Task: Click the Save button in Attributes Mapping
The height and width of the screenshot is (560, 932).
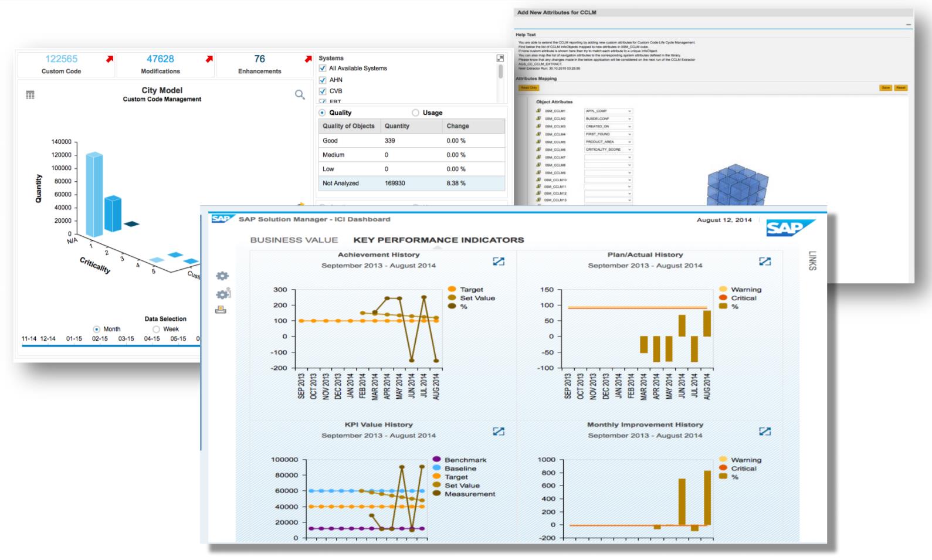Action: [886, 87]
